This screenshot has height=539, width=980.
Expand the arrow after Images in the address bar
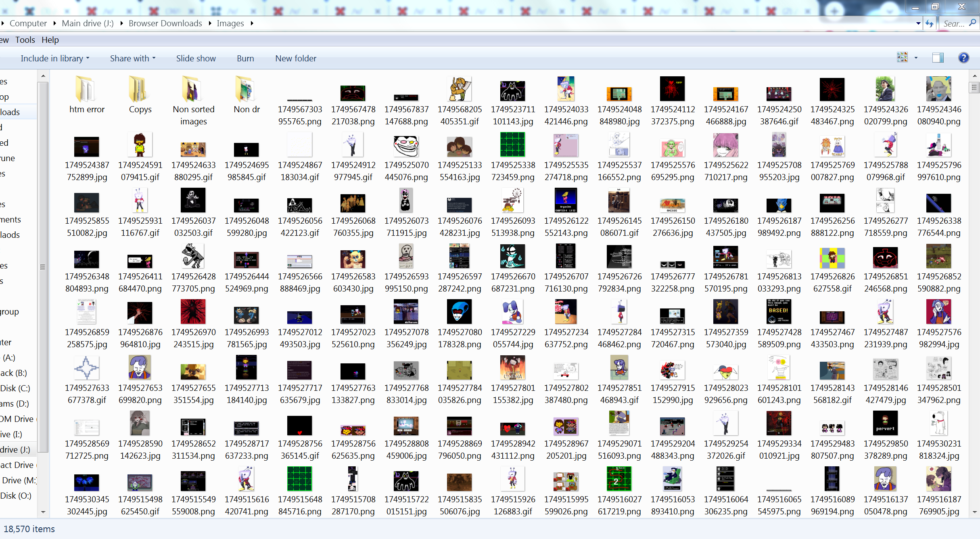pyautogui.click(x=252, y=23)
